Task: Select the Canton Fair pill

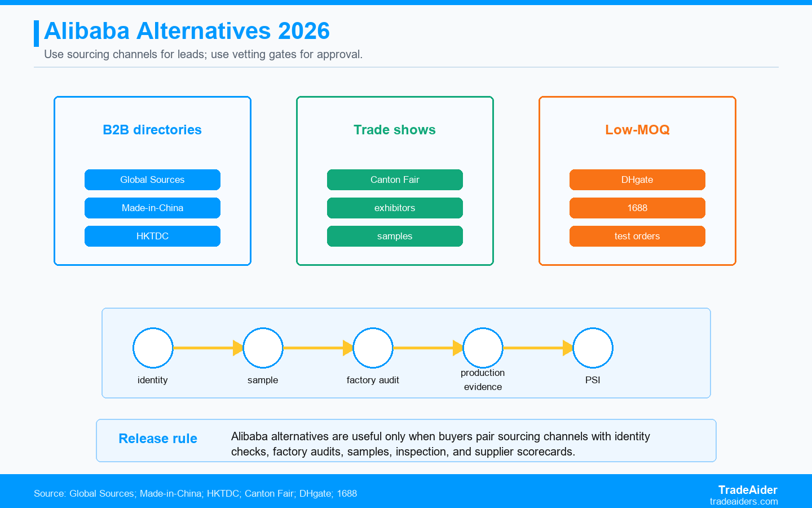Action: [395, 179]
